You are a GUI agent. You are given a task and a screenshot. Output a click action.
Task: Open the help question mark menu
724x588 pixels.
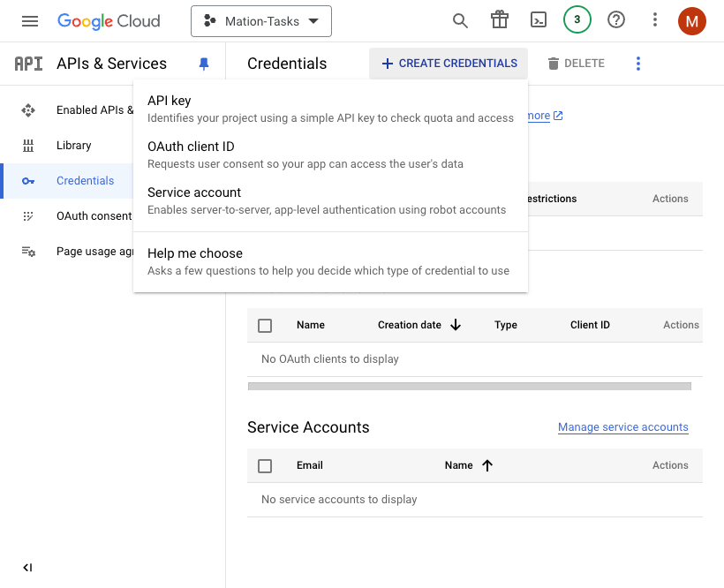point(616,19)
